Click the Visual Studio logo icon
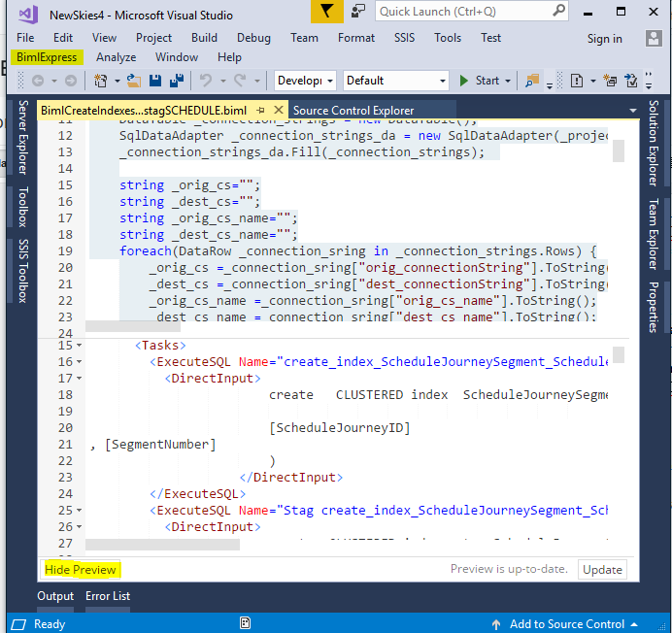This screenshot has width=672, height=633. (x=28, y=15)
